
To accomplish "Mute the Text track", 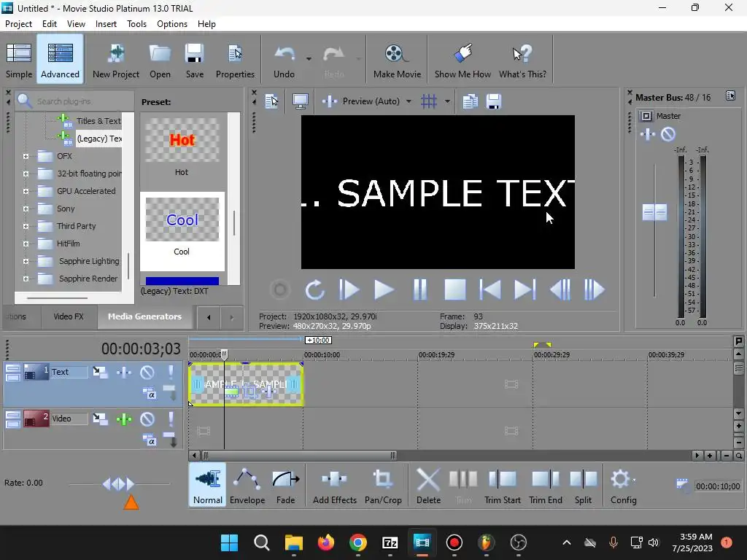I will tap(147, 372).
